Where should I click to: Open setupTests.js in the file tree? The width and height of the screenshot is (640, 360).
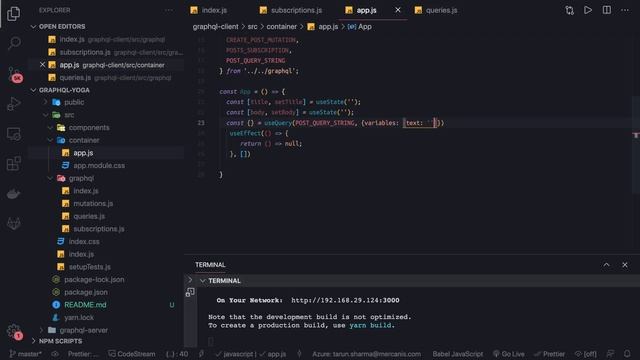[89, 267]
